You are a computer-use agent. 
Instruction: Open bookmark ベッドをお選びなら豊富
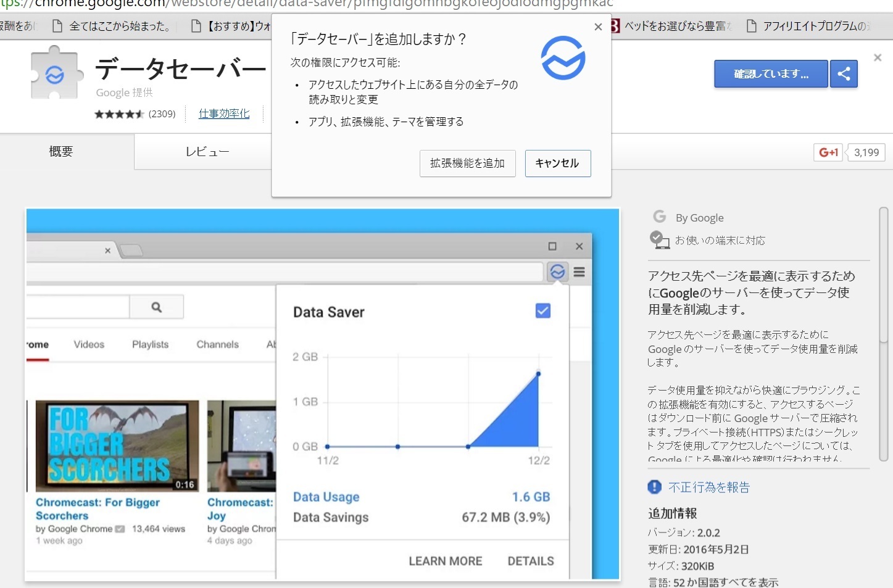pos(672,26)
